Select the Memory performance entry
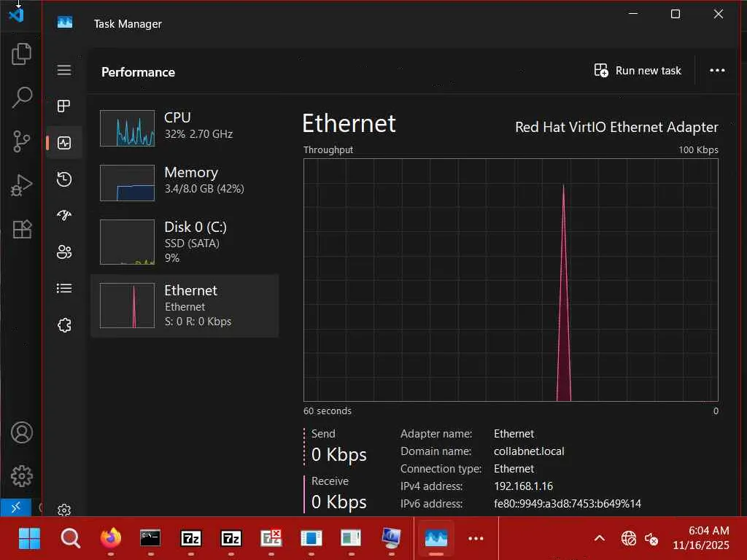The height and width of the screenshot is (560, 747). (185, 182)
